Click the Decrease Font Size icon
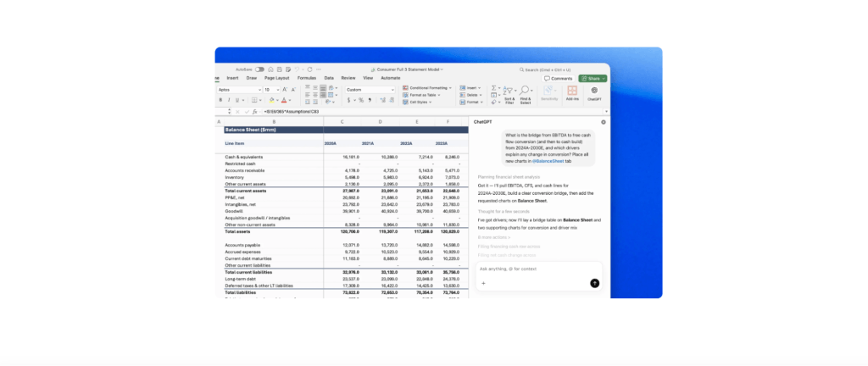The height and width of the screenshot is (366, 868). (293, 90)
